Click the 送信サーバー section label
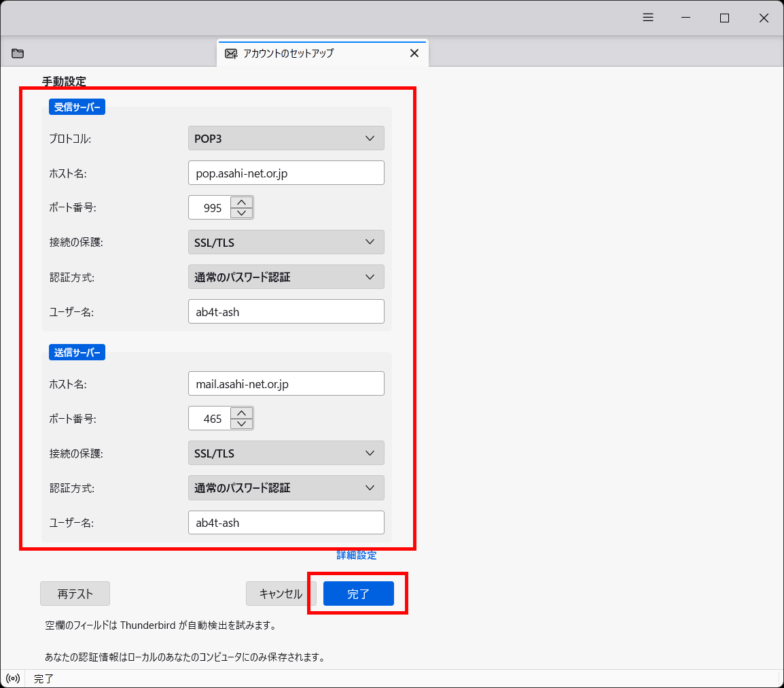Viewport: 784px width, 688px height. (x=77, y=352)
